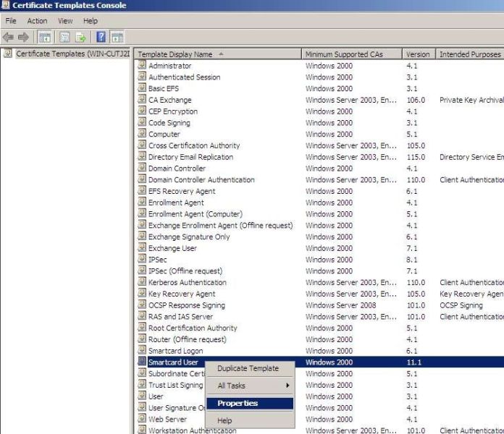Select the Authenticated Session template row
Screen dimensions: 504x434
point(184,77)
